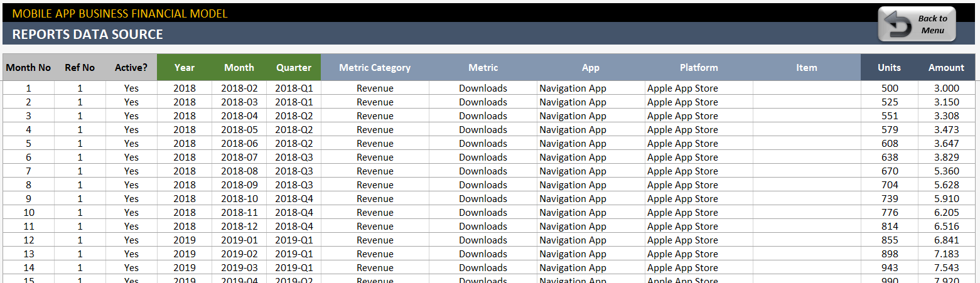Select the Units cell 739
This screenshot has width=980, height=283.
pos(890,199)
